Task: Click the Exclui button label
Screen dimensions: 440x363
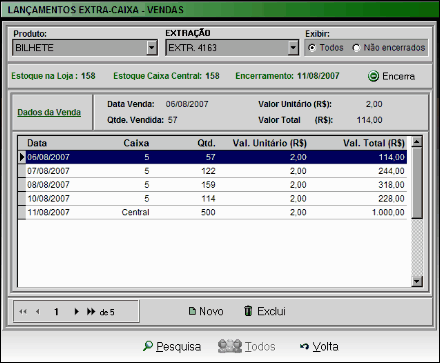Action: pos(271,311)
